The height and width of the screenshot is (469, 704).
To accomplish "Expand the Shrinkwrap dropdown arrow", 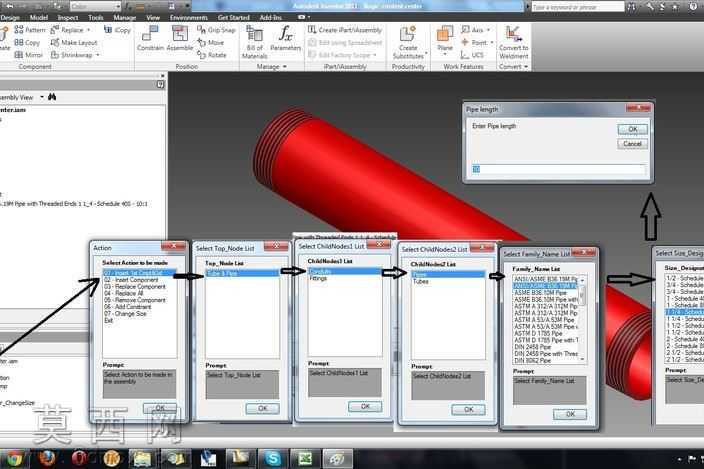I will pyautogui.click(x=97, y=55).
